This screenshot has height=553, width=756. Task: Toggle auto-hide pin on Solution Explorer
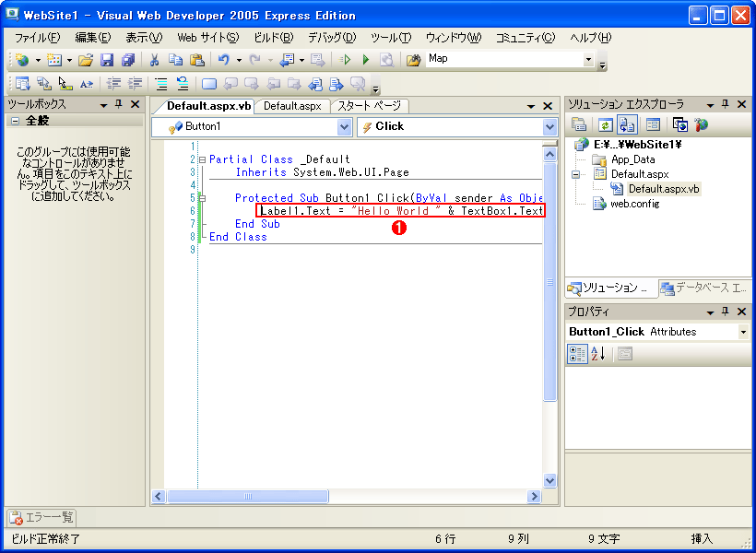coord(726,103)
